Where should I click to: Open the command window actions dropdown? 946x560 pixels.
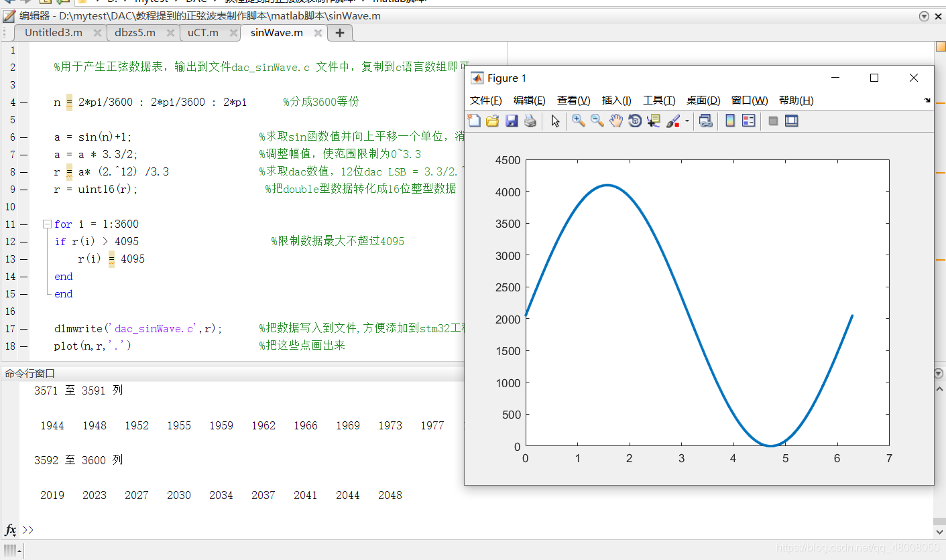939,373
